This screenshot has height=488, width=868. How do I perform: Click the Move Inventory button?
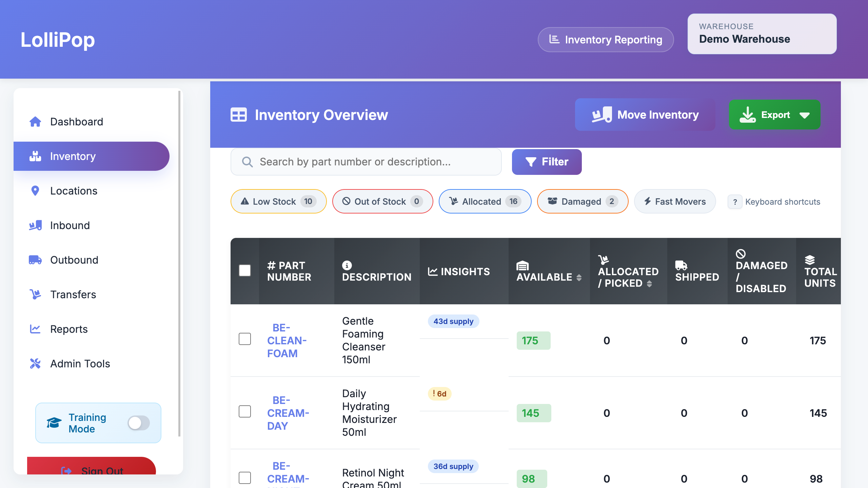pyautogui.click(x=645, y=115)
